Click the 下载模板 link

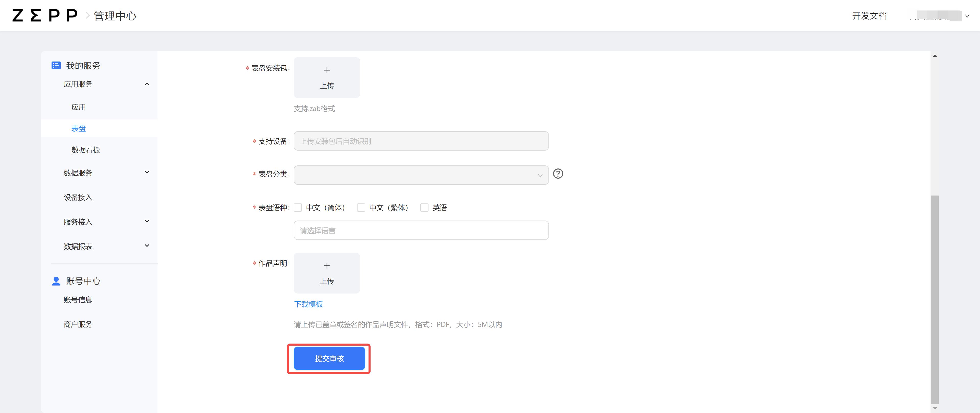click(x=308, y=304)
